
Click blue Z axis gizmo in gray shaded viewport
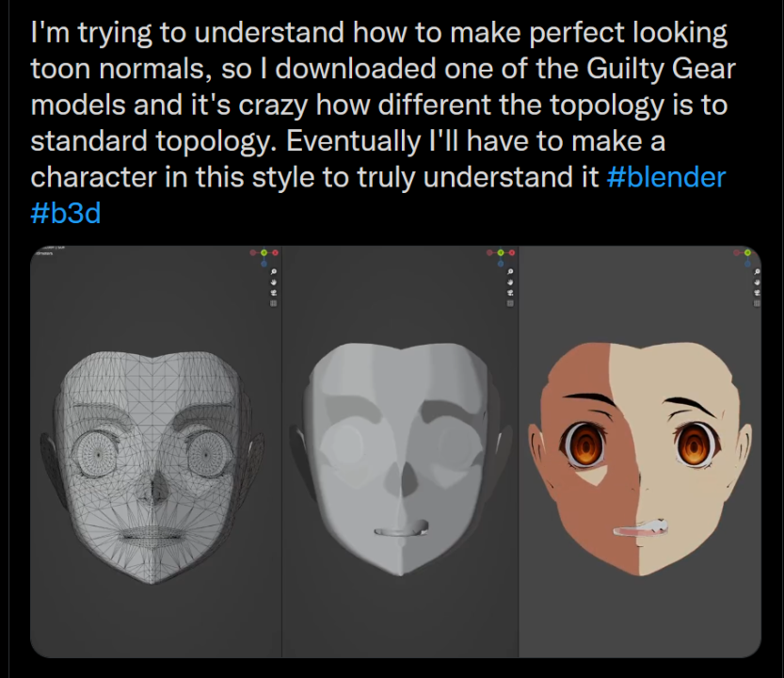pos(501,263)
